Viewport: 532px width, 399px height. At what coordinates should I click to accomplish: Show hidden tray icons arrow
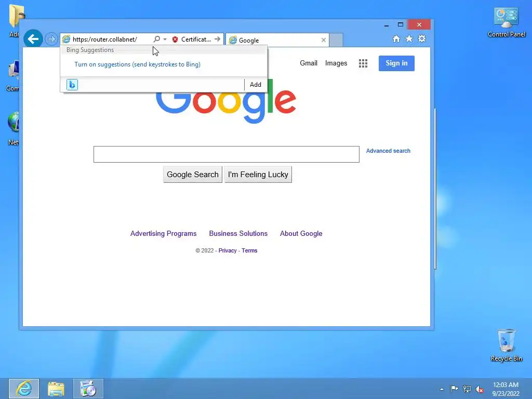(x=442, y=389)
